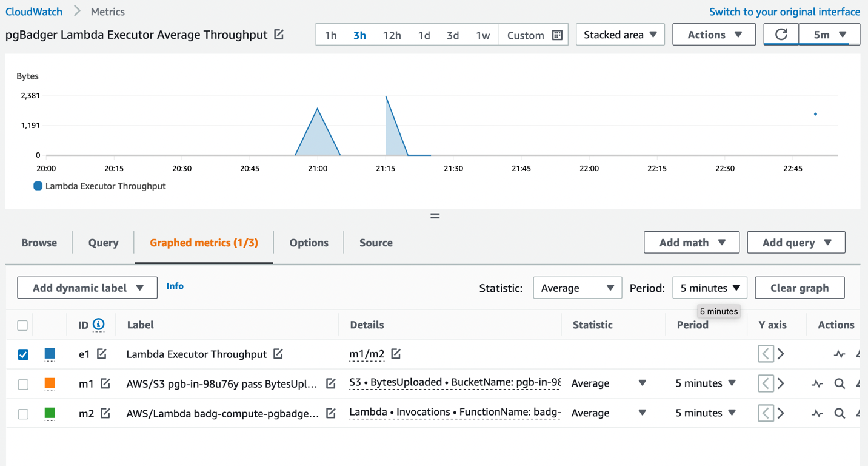Open the Source tab
The height and width of the screenshot is (466, 868).
point(376,243)
